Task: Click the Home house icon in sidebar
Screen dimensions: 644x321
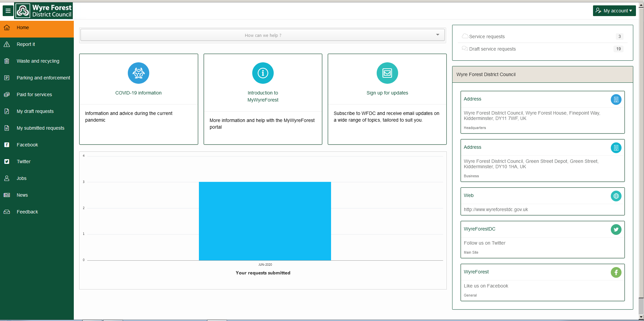Action: coord(7,27)
